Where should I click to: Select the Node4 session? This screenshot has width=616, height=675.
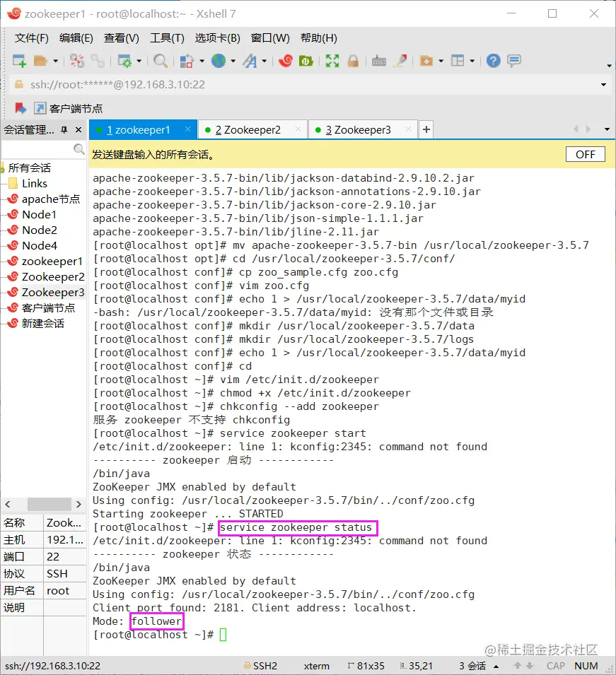(x=40, y=245)
